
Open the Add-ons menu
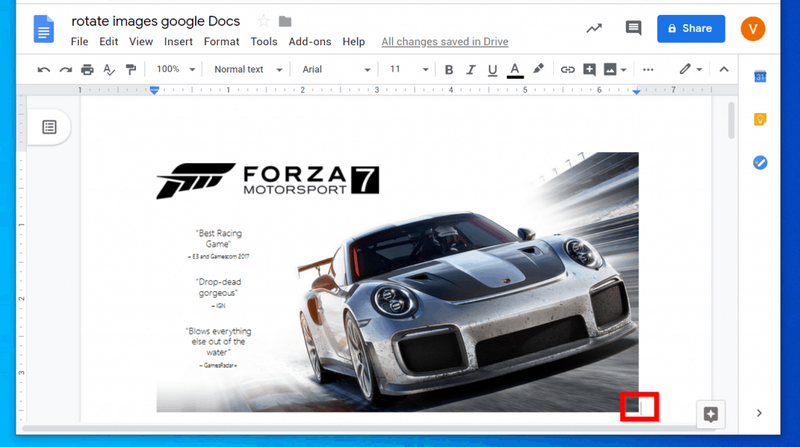coord(310,42)
